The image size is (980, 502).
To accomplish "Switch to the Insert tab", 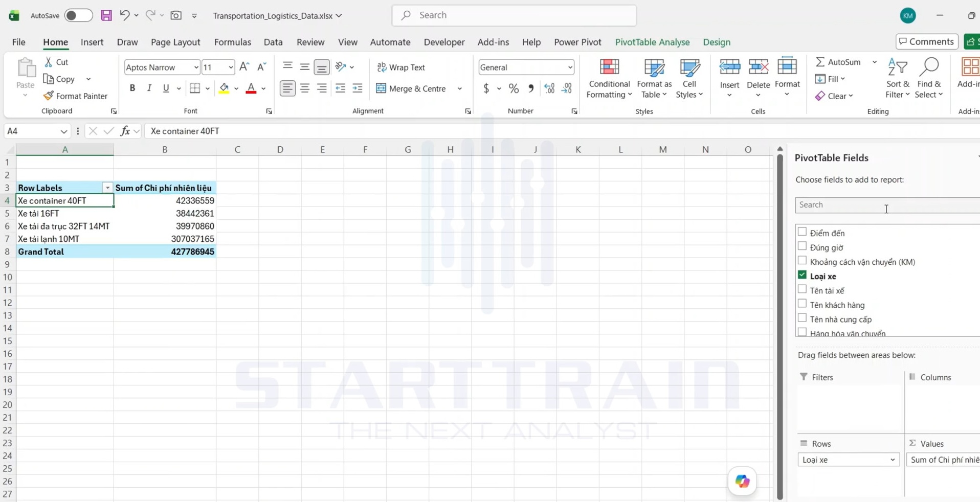I will [x=92, y=42].
